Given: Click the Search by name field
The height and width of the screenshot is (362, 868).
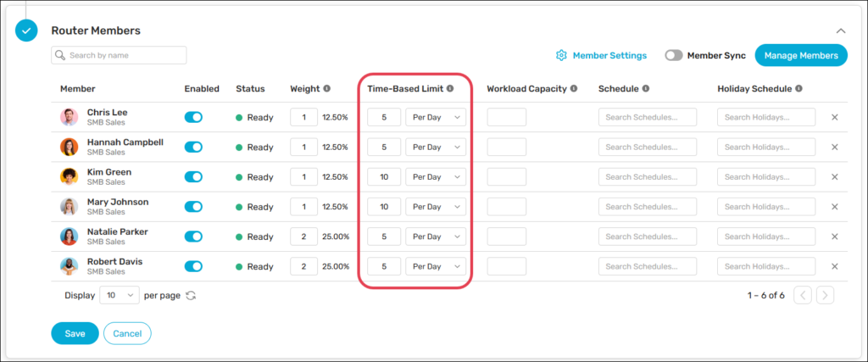Looking at the screenshot, I should tap(119, 55).
